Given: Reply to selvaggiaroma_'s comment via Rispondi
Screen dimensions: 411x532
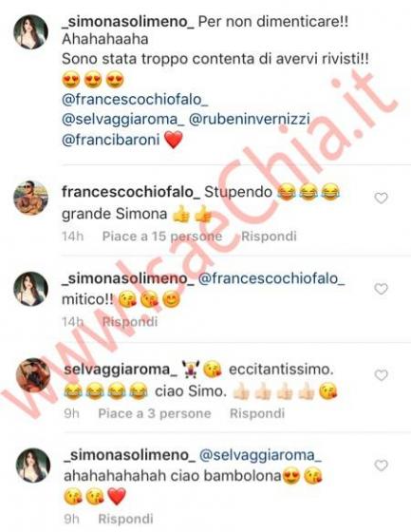Looking at the screenshot, I should [257, 413].
